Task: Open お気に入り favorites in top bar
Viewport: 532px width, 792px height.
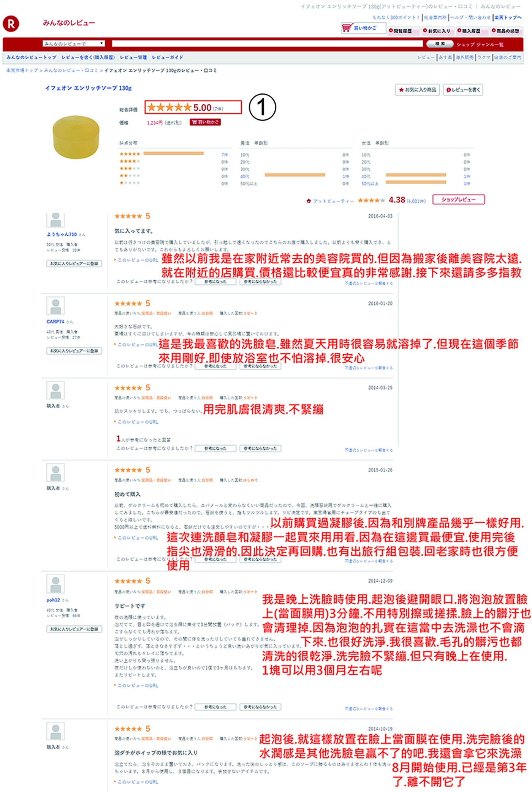Action: click(437, 31)
